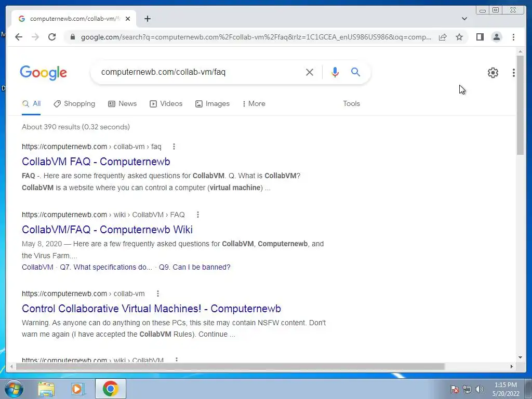The image size is (532, 399).
Task: Open the 'Q9. Can I be banned?' sitelink
Action: (195, 267)
